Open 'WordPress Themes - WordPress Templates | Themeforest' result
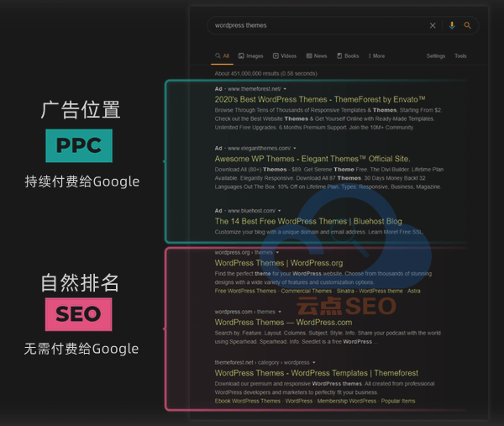This screenshot has width=504, height=426. pyautogui.click(x=317, y=373)
